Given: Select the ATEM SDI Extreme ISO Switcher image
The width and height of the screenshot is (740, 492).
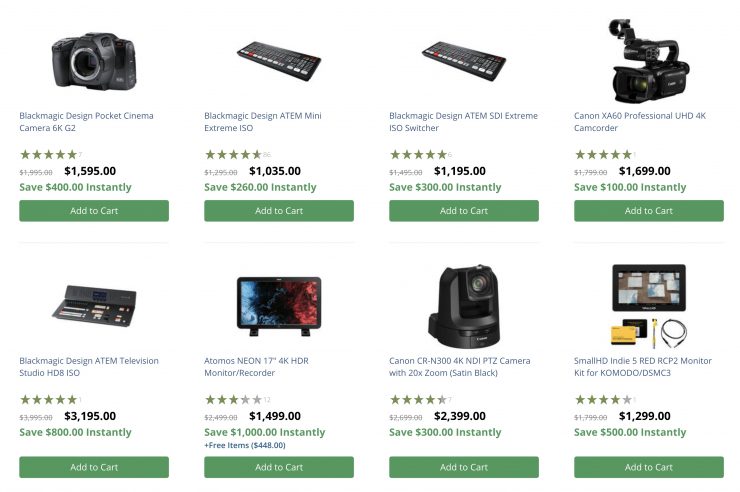Looking at the screenshot, I should (x=463, y=60).
